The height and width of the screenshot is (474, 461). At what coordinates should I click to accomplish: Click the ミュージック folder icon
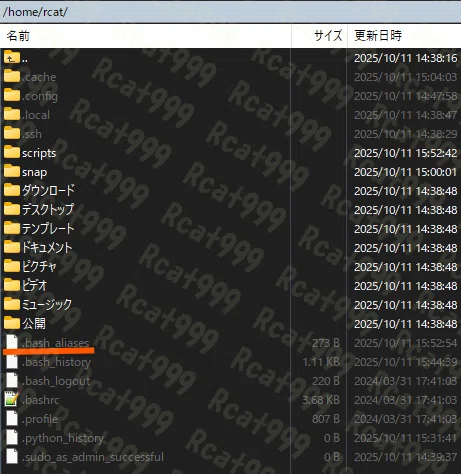(x=12, y=305)
